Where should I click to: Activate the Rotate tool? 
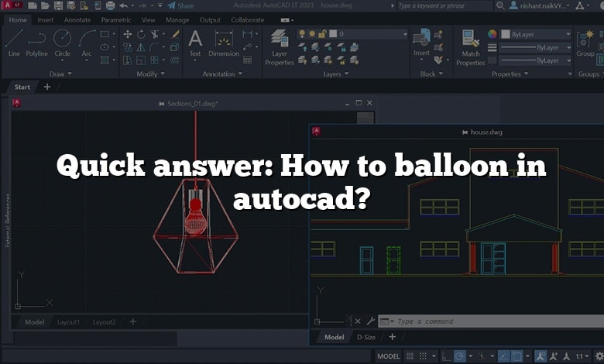[141, 34]
